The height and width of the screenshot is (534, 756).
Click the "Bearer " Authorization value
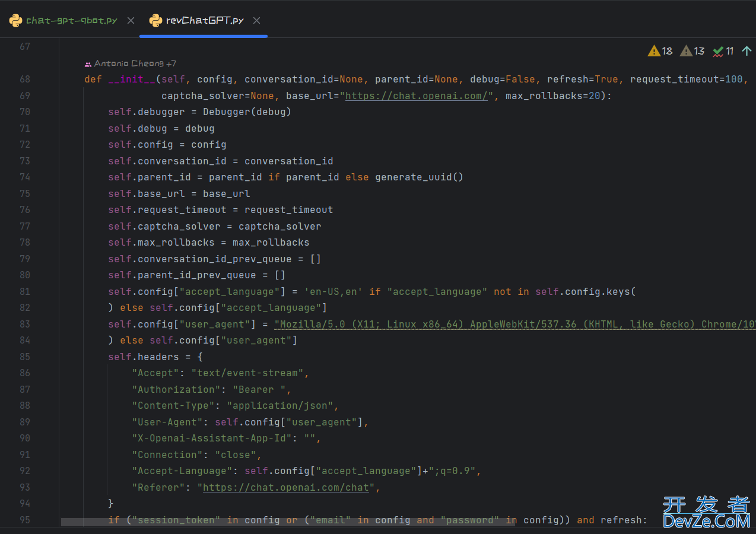tap(259, 389)
